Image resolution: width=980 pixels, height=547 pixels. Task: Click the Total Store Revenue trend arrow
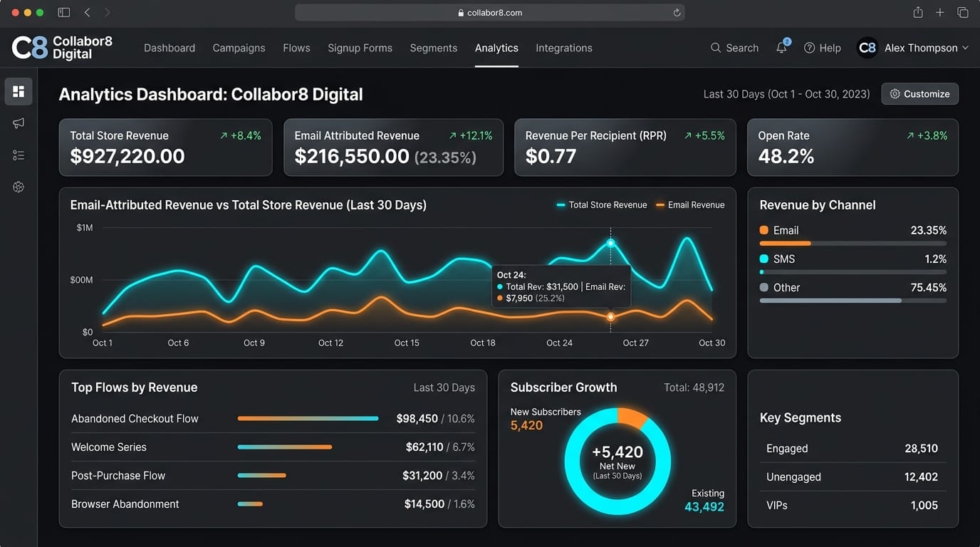click(224, 135)
